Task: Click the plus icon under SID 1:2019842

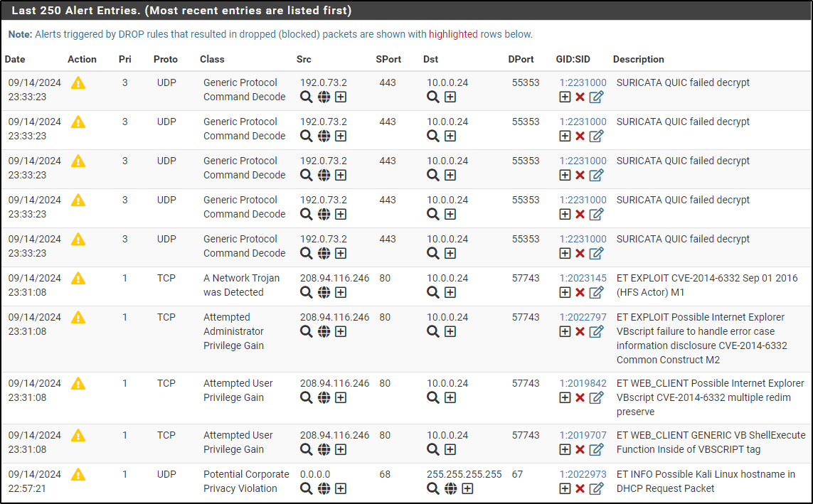Action: coord(565,397)
